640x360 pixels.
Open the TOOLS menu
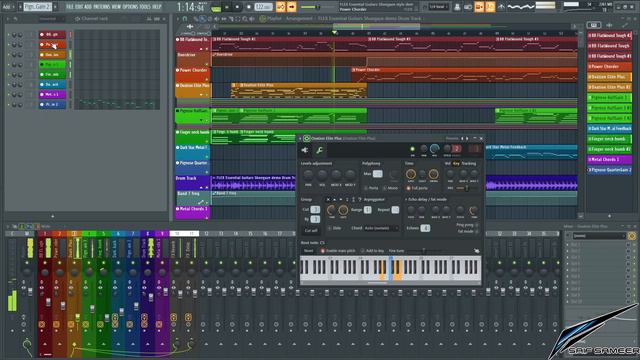(145, 7)
